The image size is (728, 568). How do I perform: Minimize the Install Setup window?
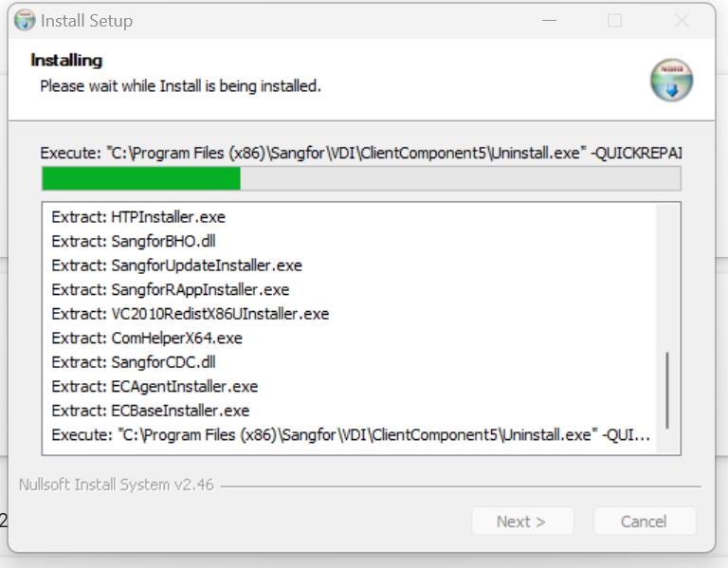tap(549, 21)
